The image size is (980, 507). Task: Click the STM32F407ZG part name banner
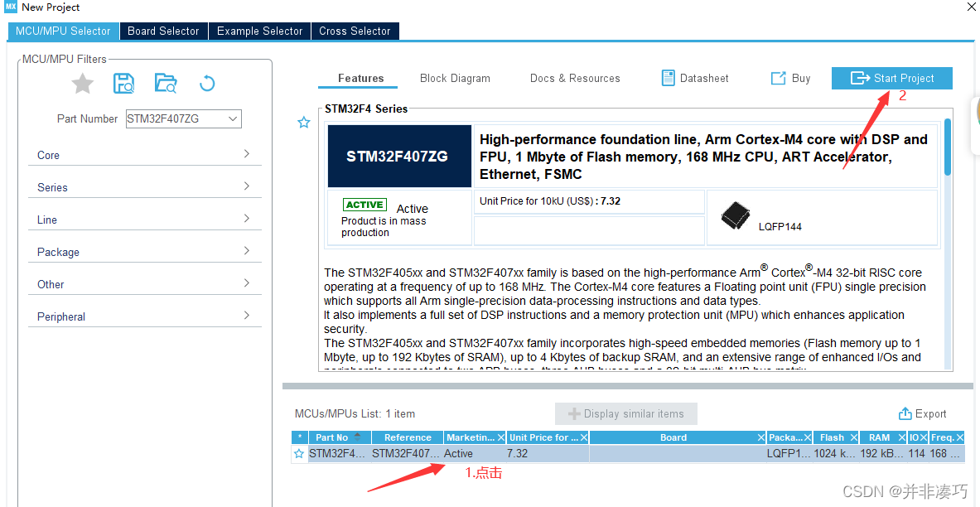[399, 157]
